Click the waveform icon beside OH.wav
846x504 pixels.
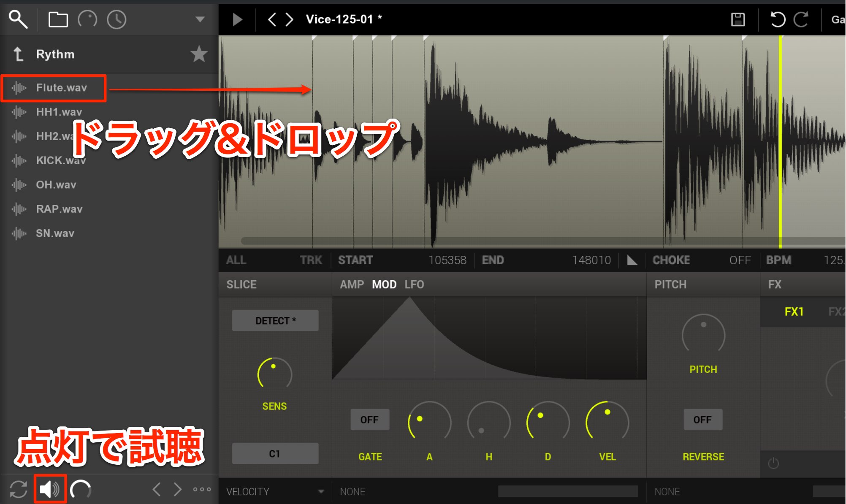coord(19,185)
